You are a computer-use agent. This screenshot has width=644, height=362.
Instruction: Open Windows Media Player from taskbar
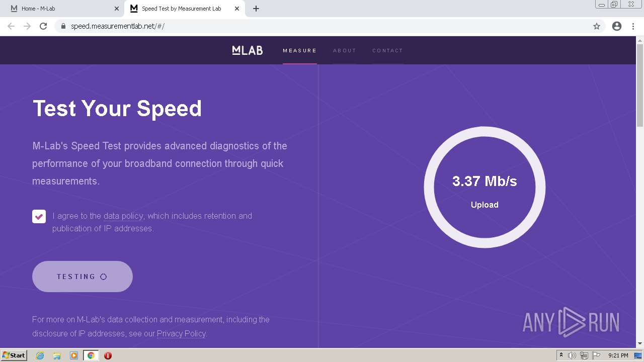tap(74, 355)
